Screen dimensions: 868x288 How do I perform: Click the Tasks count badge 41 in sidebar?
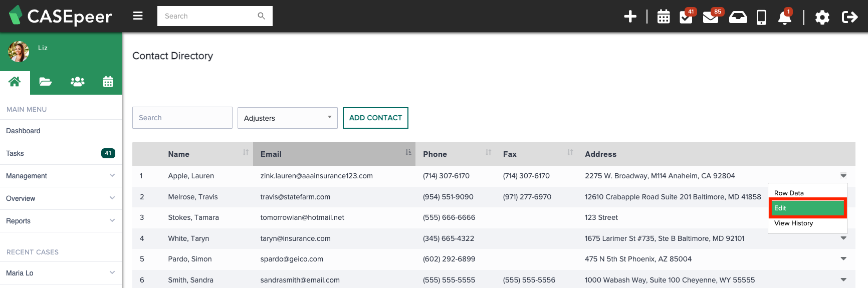(108, 153)
